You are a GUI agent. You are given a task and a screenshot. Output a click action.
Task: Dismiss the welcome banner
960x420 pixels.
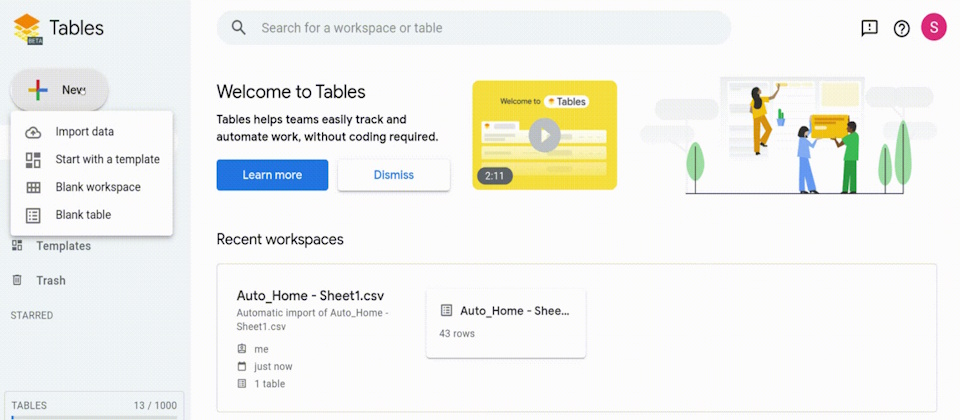pos(393,175)
